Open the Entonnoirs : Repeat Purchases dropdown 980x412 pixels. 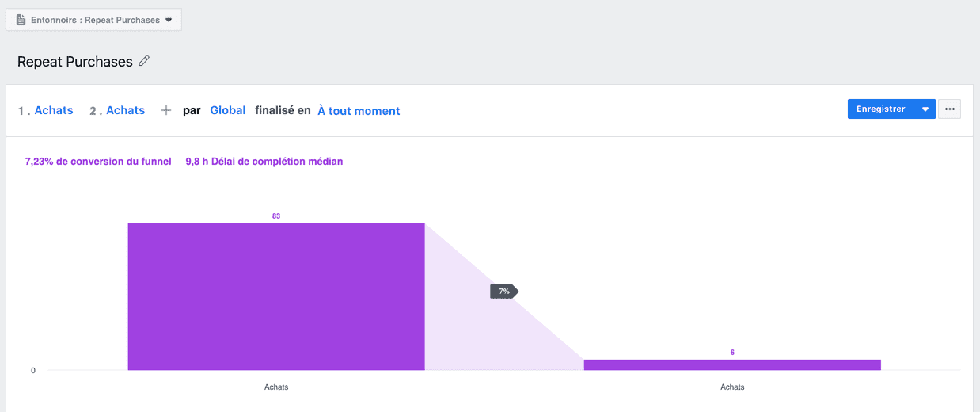93,20
